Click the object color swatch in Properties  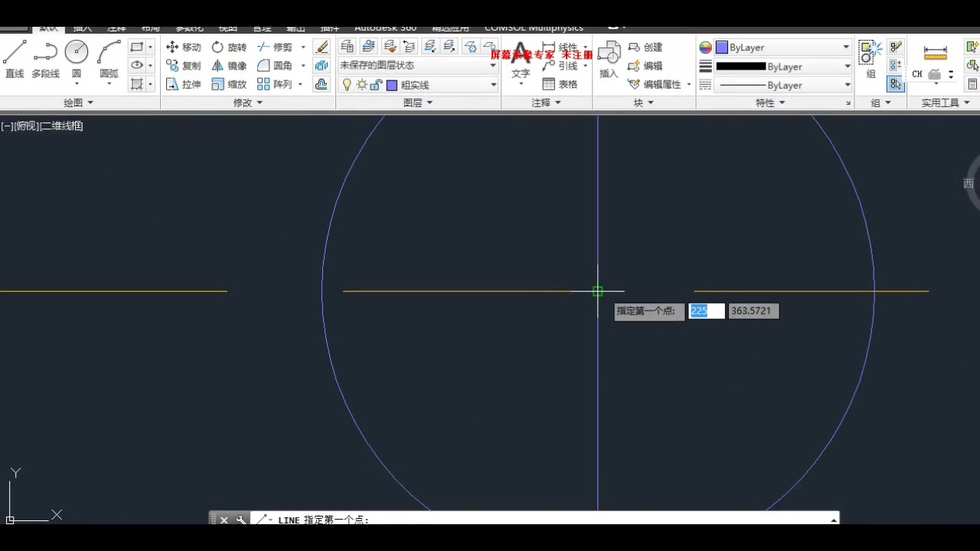721,47
